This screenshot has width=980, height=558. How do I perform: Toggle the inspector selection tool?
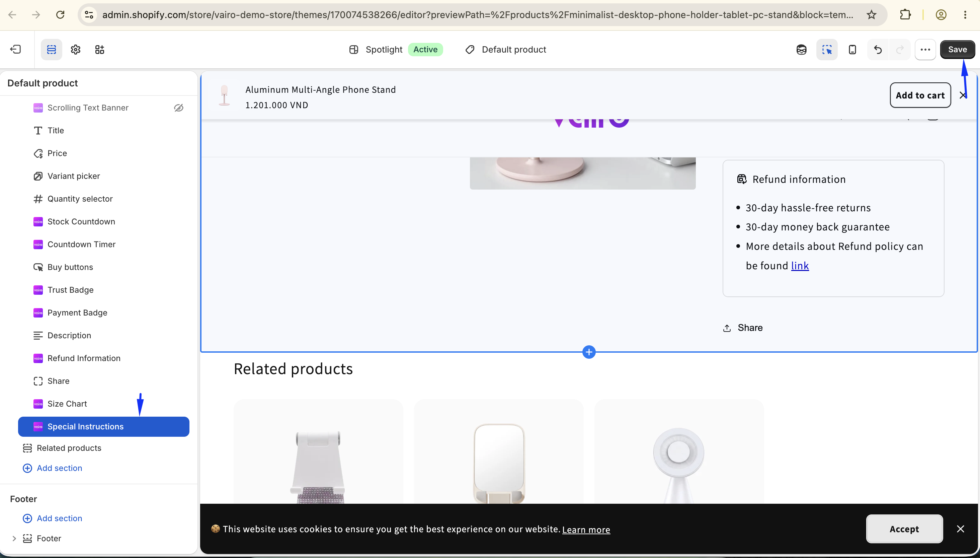(x=827, y=50)
